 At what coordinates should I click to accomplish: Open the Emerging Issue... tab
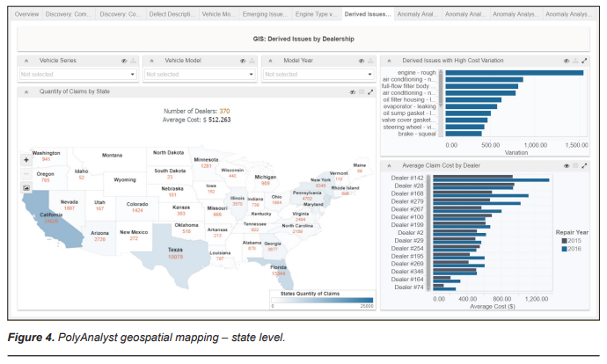[x=265, y=14]
